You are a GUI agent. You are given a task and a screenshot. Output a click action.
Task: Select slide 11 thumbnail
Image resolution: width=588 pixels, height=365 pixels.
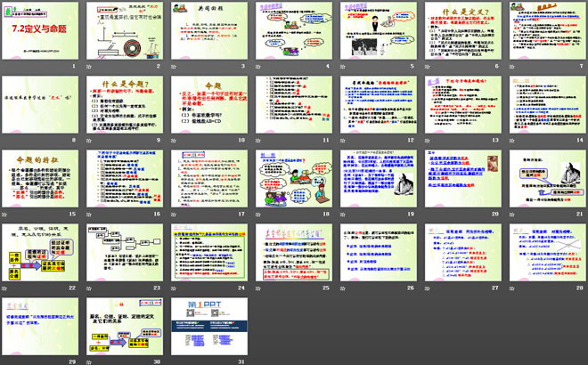point(294,104)
